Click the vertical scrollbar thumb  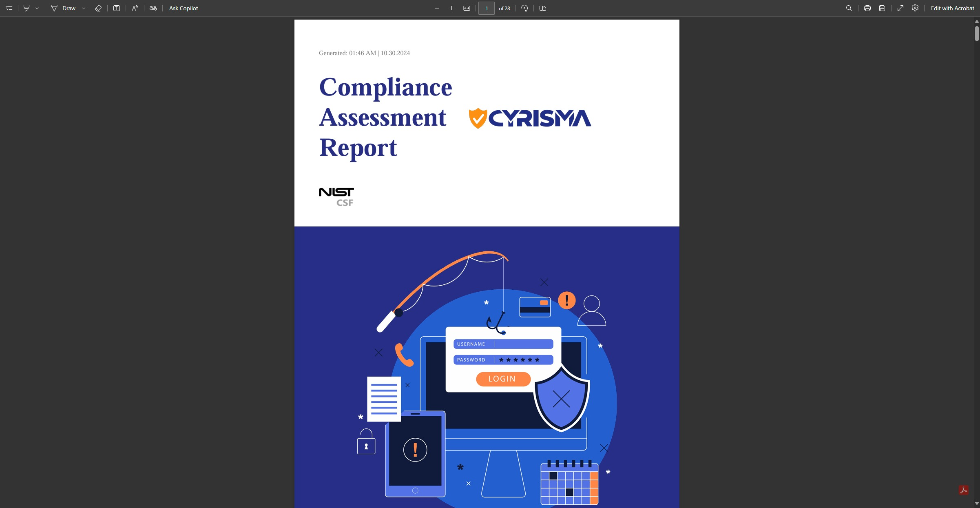pyautogui.click(x=977, y=33)
